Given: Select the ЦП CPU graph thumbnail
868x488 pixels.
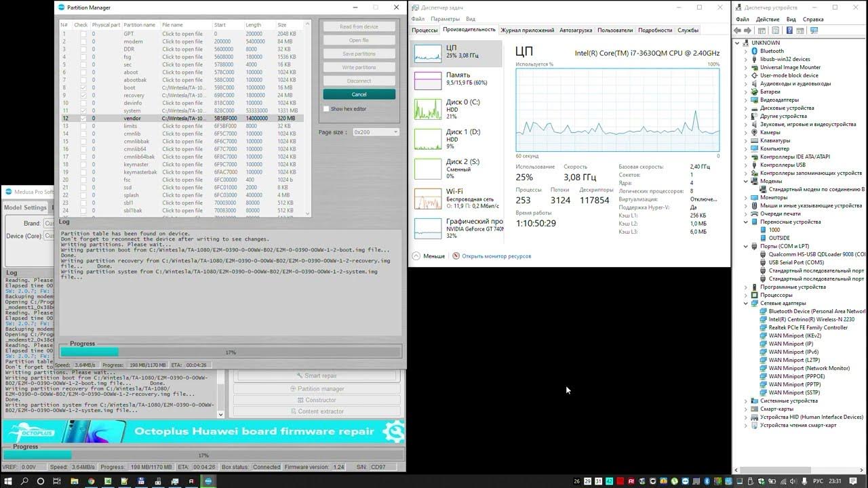Looking at the screenshot, I should (428, 54).
